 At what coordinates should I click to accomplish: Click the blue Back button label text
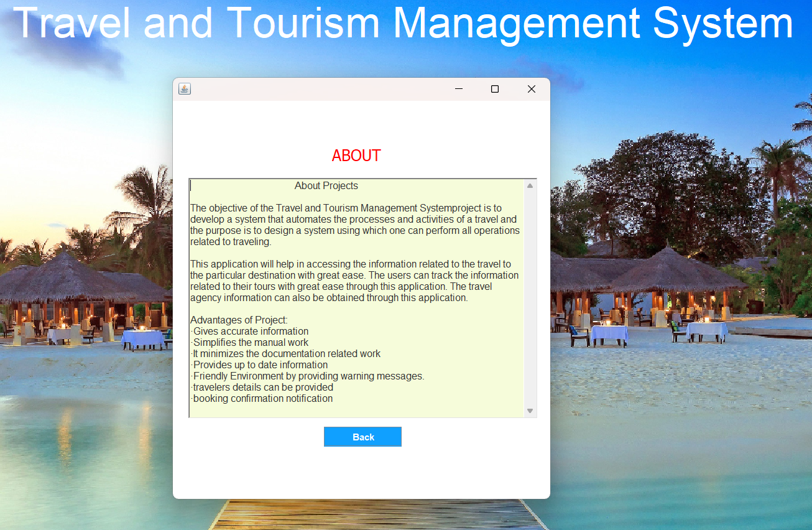click(362, 437)
